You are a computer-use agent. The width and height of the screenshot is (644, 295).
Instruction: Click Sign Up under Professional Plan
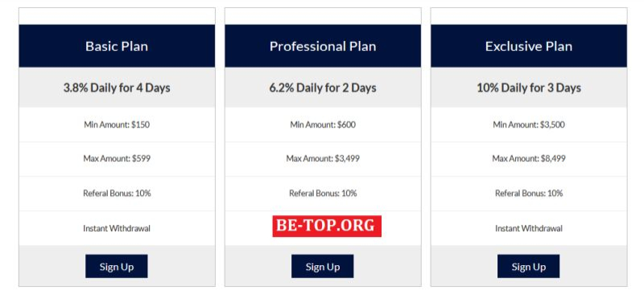tap(323, 266)
